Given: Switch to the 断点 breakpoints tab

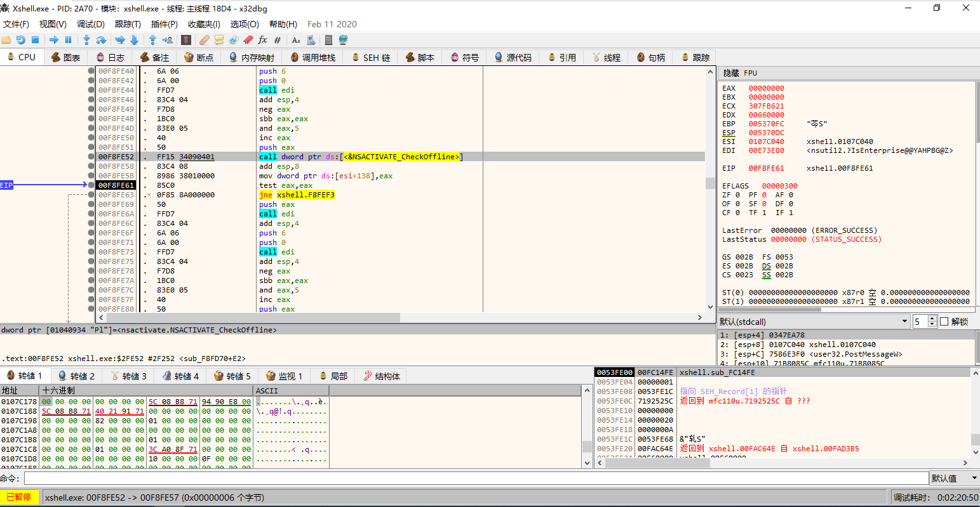Looking at the screenshot, I should click(x=199, y=57).
